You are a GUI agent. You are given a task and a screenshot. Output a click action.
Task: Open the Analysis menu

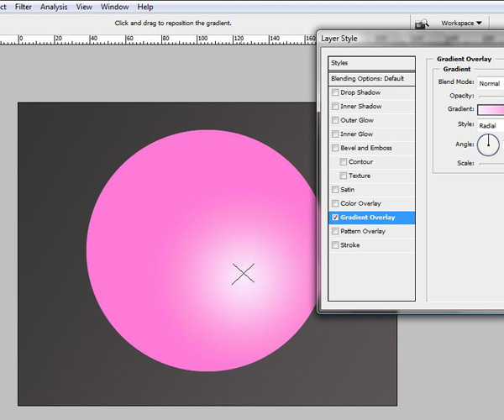coord(54,7)
